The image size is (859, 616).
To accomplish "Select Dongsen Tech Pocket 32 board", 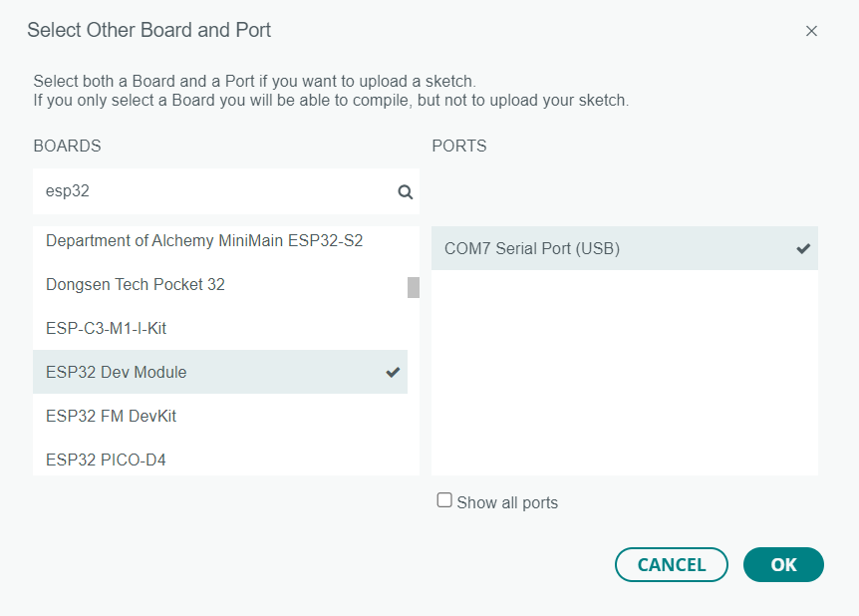I will (x=136, y=284).
